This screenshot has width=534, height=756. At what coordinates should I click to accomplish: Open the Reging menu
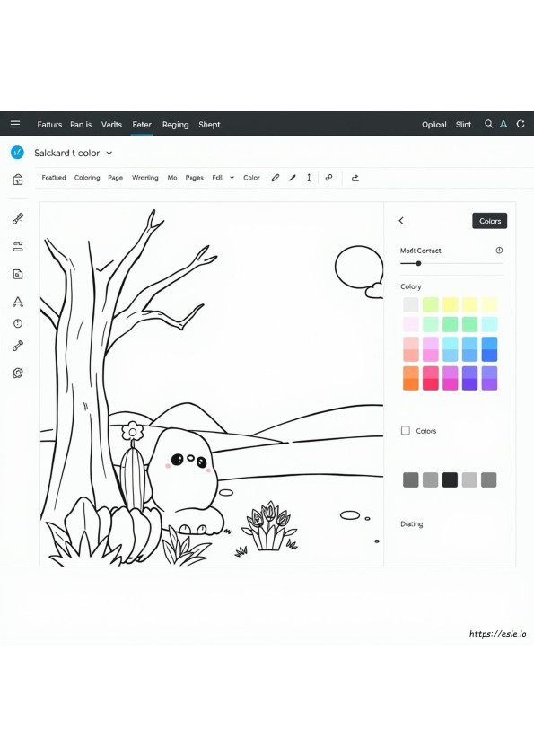175,125
